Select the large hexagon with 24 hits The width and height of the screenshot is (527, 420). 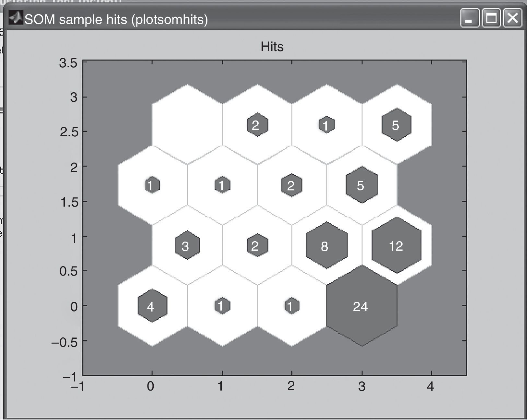click(x=362, y=306)
